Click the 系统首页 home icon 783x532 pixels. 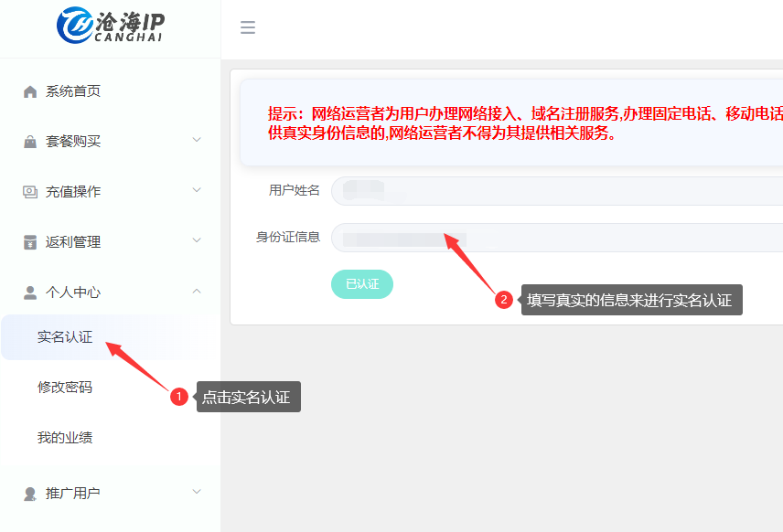tap(32, 90)
